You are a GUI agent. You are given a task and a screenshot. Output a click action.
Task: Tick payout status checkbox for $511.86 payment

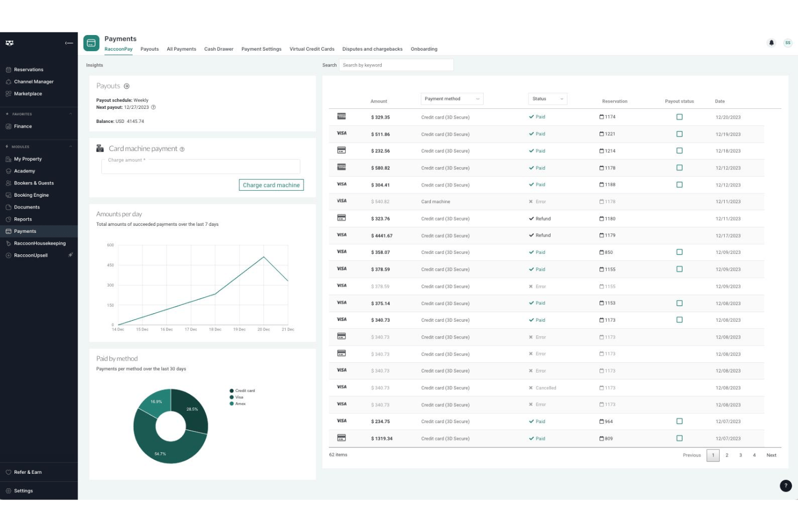(x=679, y=134)
